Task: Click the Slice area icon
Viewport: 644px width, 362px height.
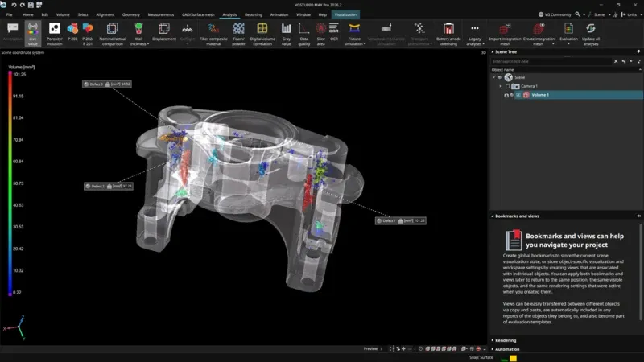Action: click(x=320, y=28)
